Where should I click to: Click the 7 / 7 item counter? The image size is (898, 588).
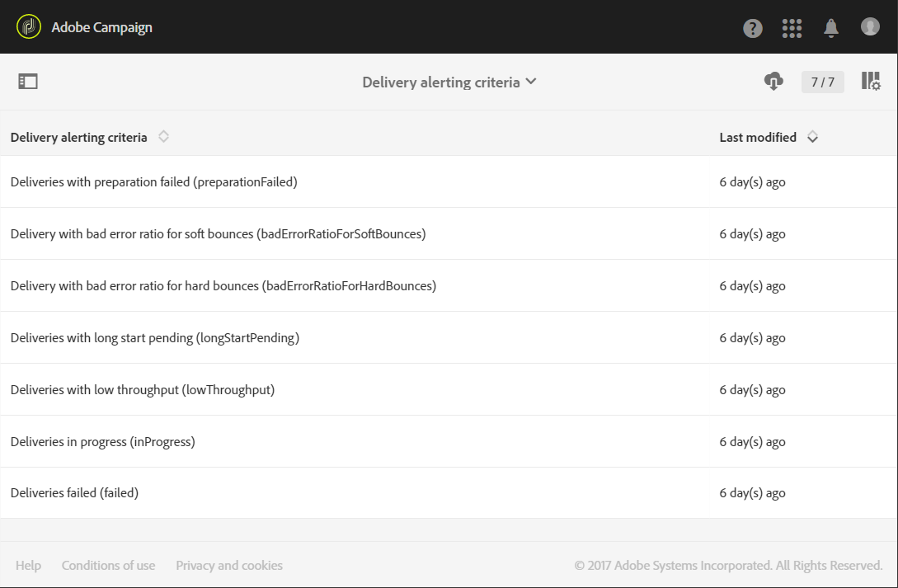[x=822, y=82]
